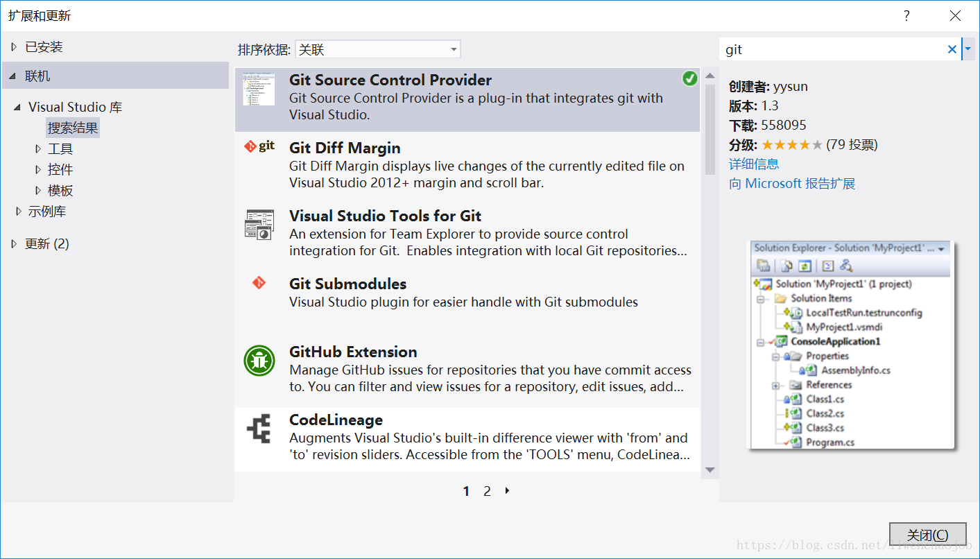The height and width of the screenshot is (559, 980).
Task: Select current page 1 in pager
Action: click(466, 491)
